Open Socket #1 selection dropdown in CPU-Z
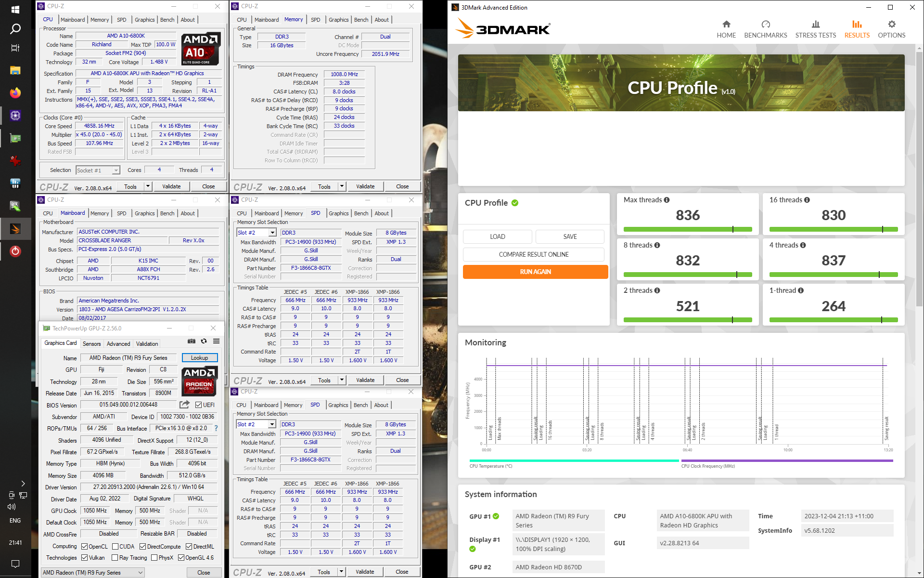This screenshot has width=924, height=578. pos(98,171)
